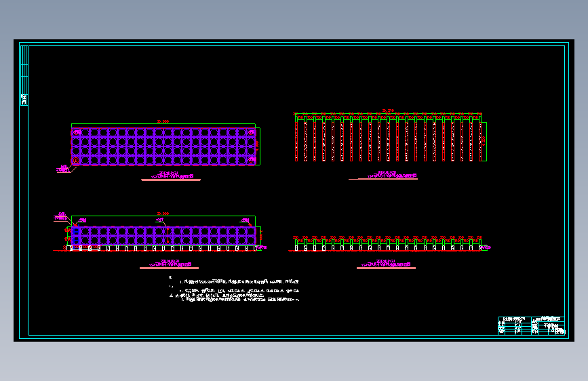Click the narrow revision strip on the sheet border
This screenshot has height=381, width=588.
pos(24,75)
